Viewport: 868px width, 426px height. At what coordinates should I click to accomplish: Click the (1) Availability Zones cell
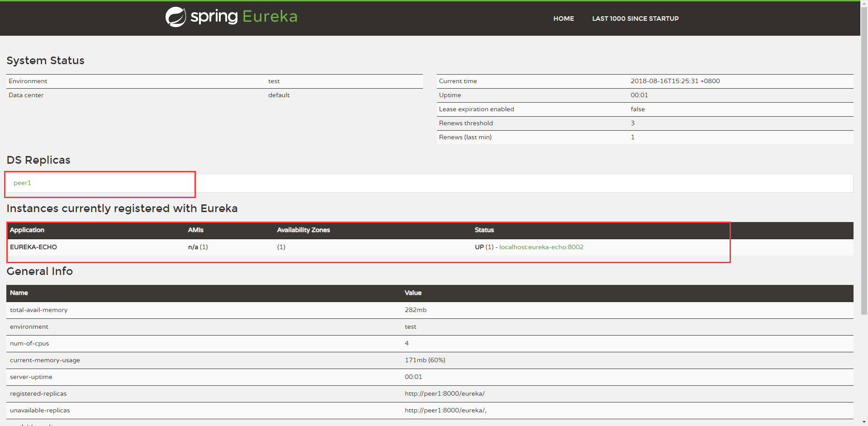coord(281,247)
